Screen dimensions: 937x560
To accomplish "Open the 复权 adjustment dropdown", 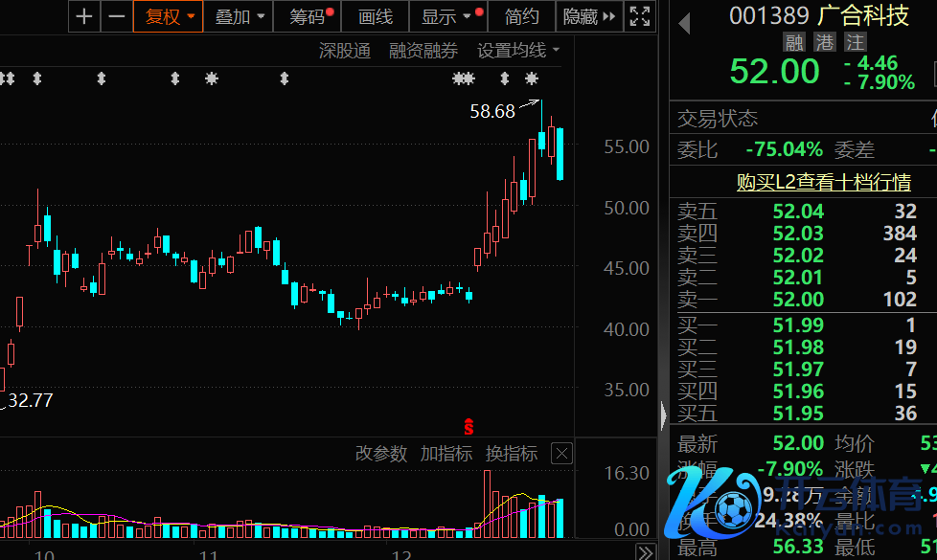I will [x=169, y=16].
